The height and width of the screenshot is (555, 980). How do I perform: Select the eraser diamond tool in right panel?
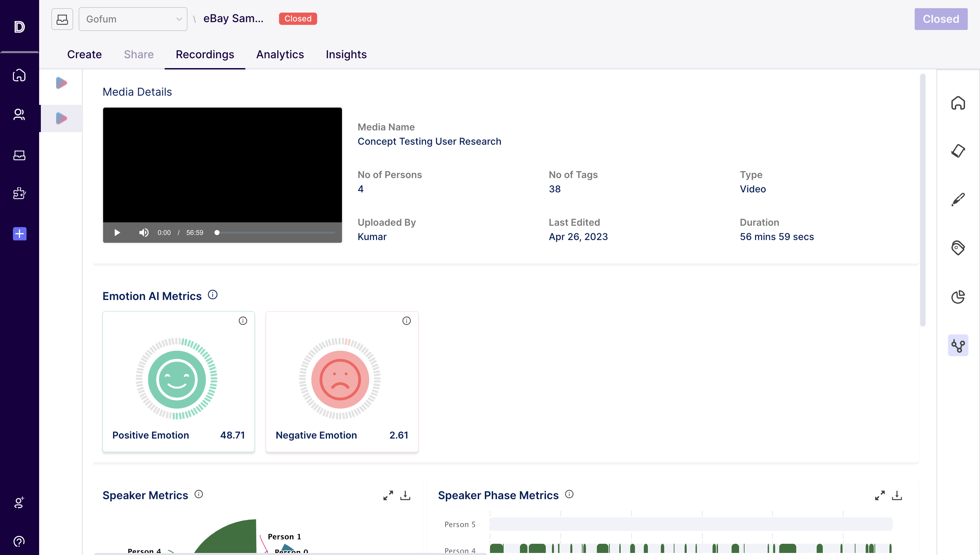coord(958,151)
